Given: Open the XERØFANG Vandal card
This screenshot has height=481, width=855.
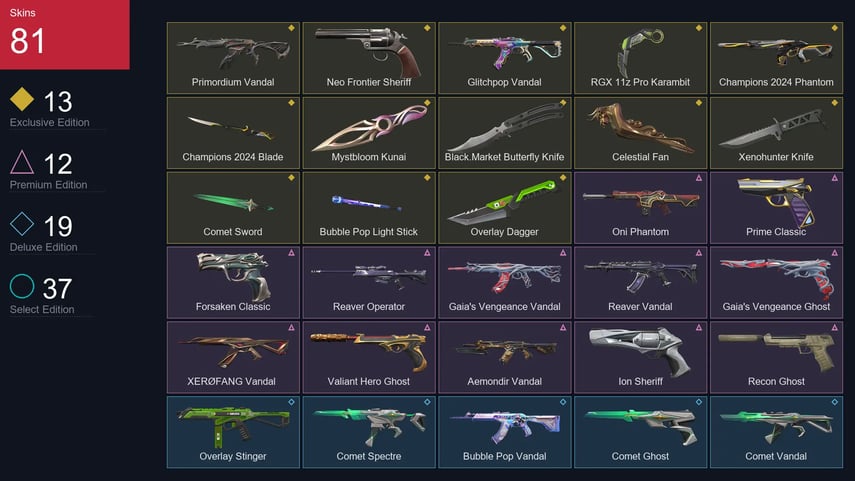Looking at the screenshot, I should coord(233,357).
